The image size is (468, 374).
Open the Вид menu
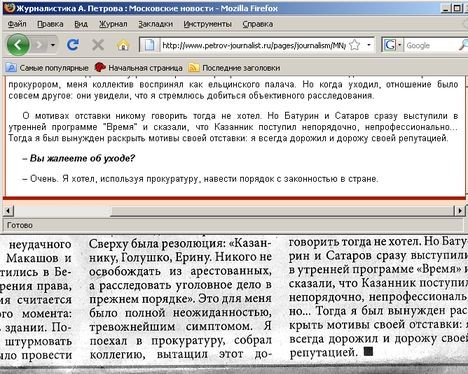[x=81, y=24]
